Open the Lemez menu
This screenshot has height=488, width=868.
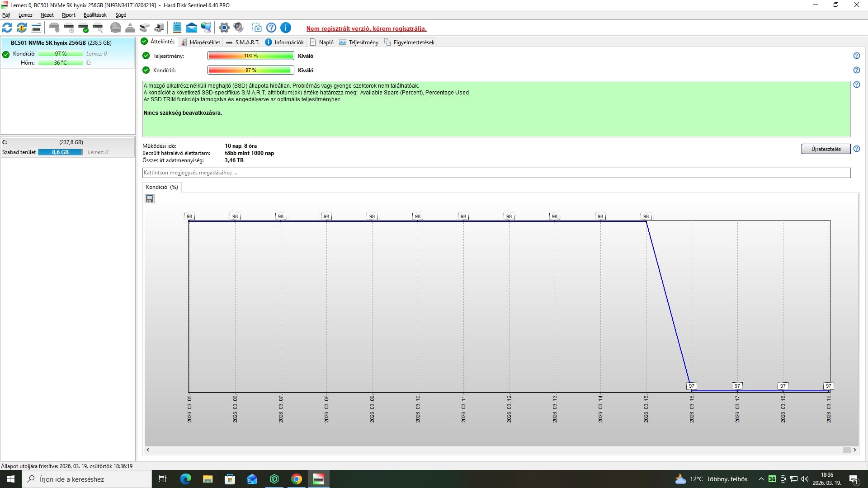25,15
